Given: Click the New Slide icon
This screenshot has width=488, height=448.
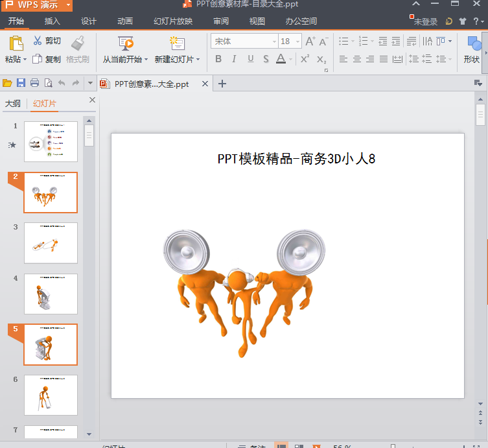Looking at the screenshot, I should pyautogui.click(x=177, y=43).
